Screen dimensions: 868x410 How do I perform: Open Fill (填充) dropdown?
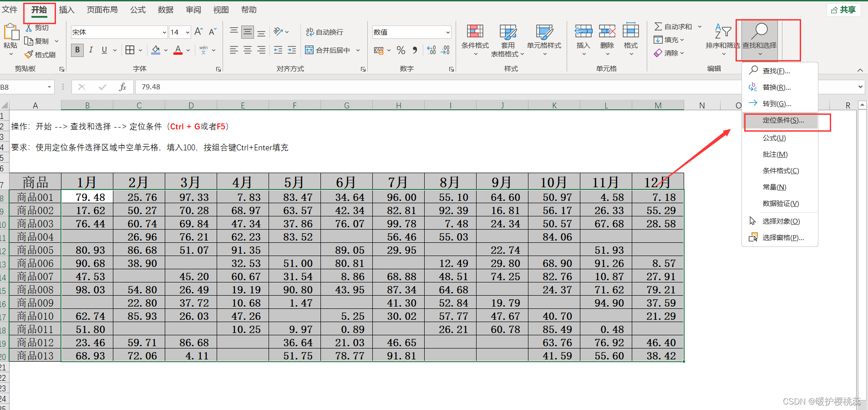pos(669,40)
